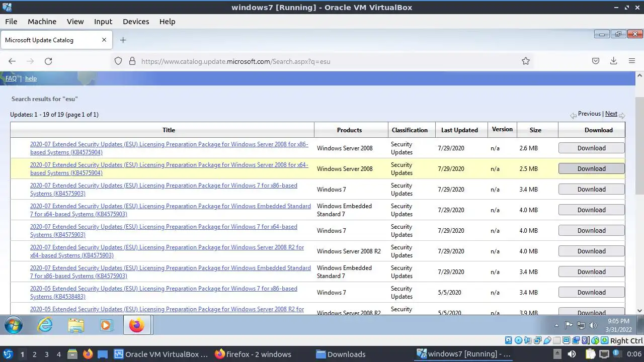Open Windows Media Player taskbar icon
This screenshot has width=644, height=362.
coord(106,325)
